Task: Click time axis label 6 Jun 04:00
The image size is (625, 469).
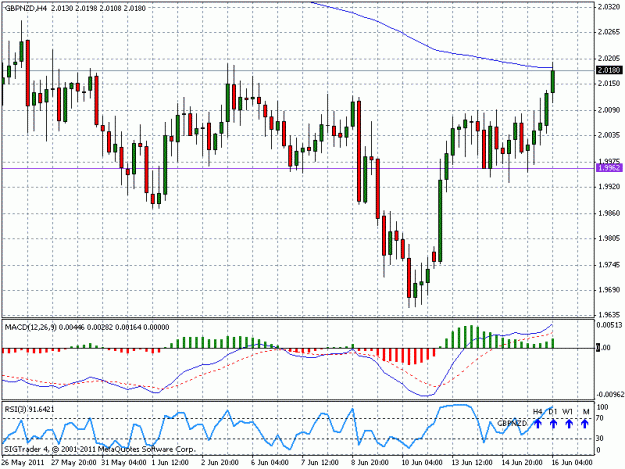Action: pos(270,462)
